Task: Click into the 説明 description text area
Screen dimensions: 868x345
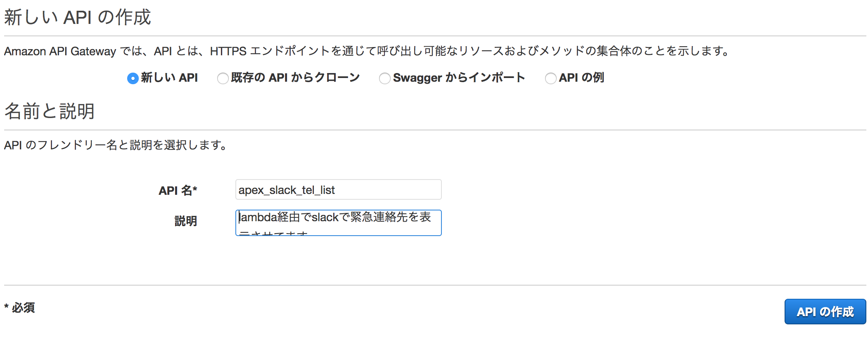Action: (338, 223)
